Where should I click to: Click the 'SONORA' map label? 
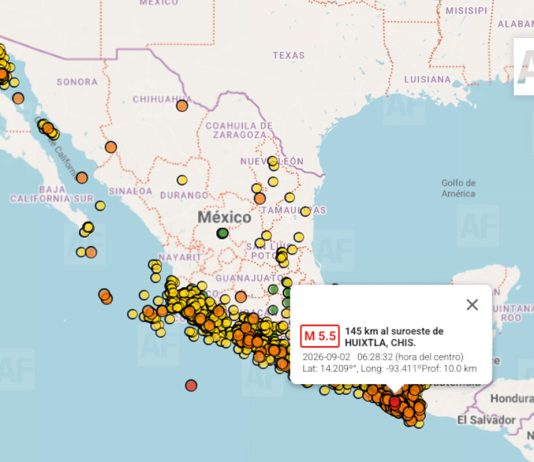pos(77,82)
